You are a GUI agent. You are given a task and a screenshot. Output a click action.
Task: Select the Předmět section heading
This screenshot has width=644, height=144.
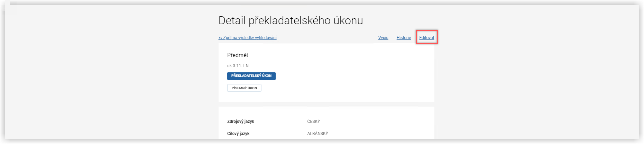pos(238,55)
